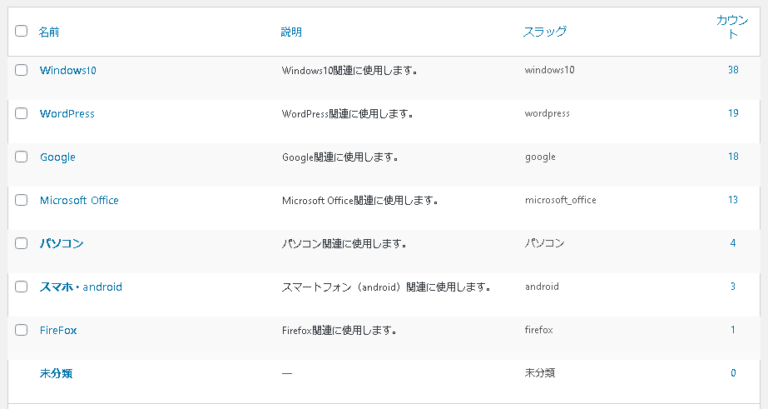Screen dimensions: 768x409
Task: Enable the スマホ・android row checkbox
Action: pyautogui.click(x=21, y=286)
